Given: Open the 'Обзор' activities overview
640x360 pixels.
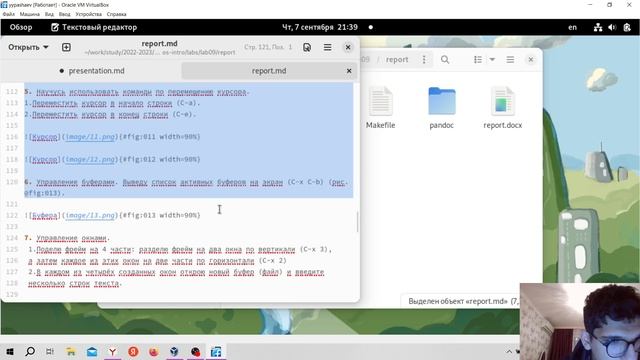Looking at the screenshot, I should pos(21,27).
